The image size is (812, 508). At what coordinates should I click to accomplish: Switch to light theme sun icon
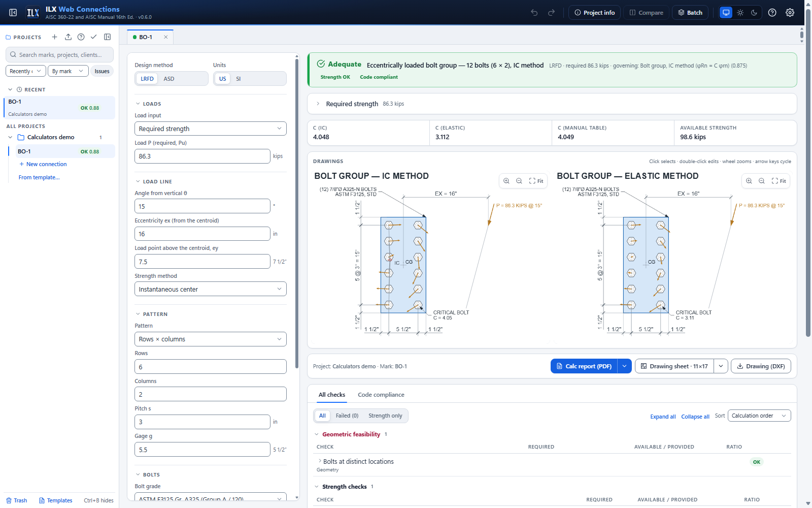click(x=740, y=13)
